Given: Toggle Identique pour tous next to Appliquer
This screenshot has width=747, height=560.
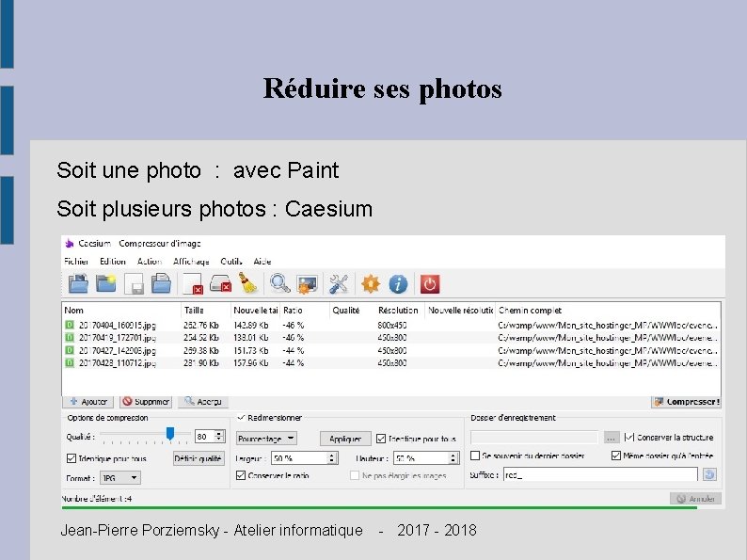Looking at the screenshot, I should pos(381,439).
